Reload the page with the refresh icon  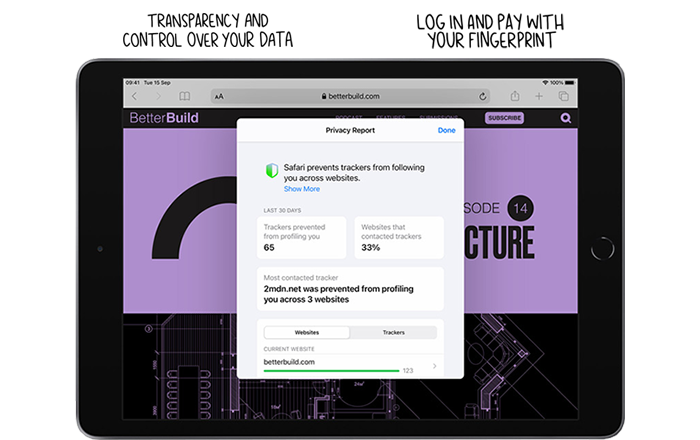click(482, 96)
